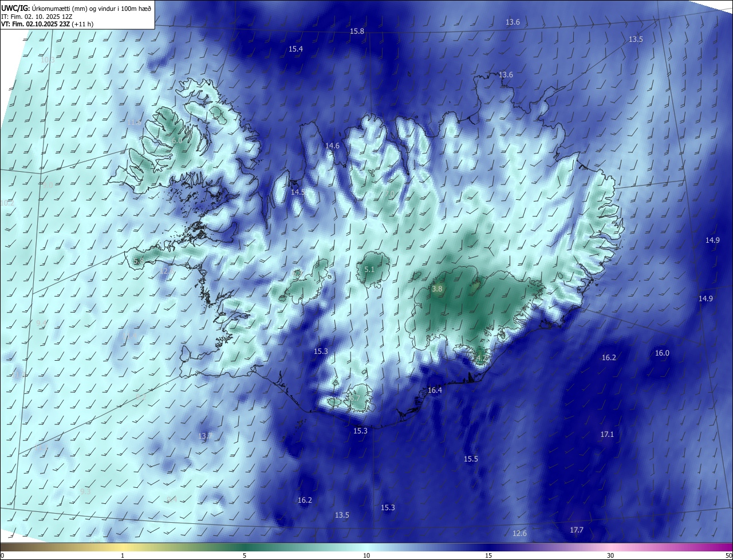Click the 14.5 value label on the map
This screenshot has width=733, height=560.
coord(298,192)
